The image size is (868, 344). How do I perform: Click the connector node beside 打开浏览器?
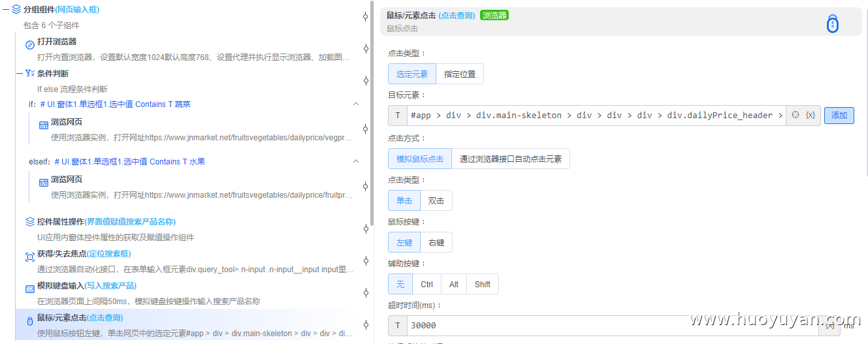[x=366, y=49]
